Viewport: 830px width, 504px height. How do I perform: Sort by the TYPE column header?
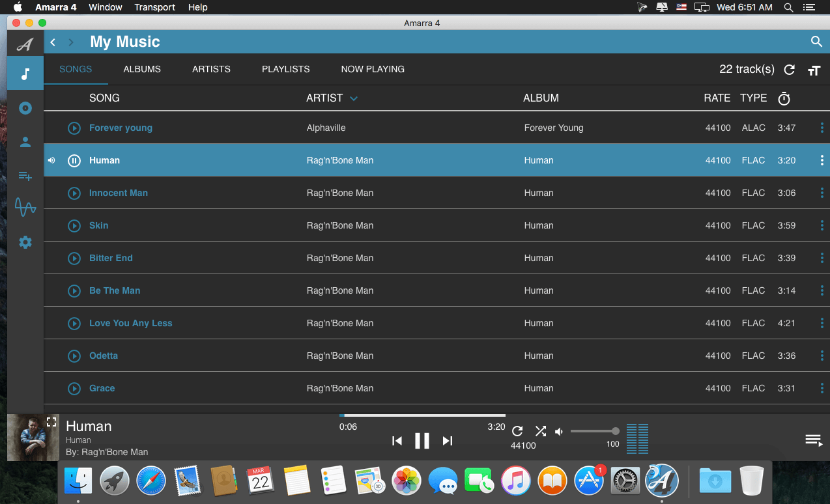coord(753,98)
